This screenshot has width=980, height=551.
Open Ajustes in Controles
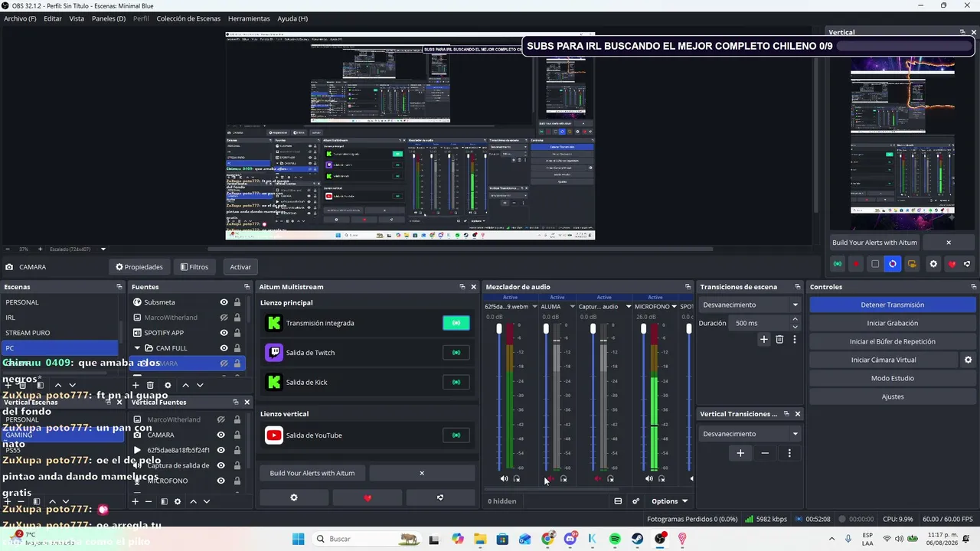click(x=892, y=396)
